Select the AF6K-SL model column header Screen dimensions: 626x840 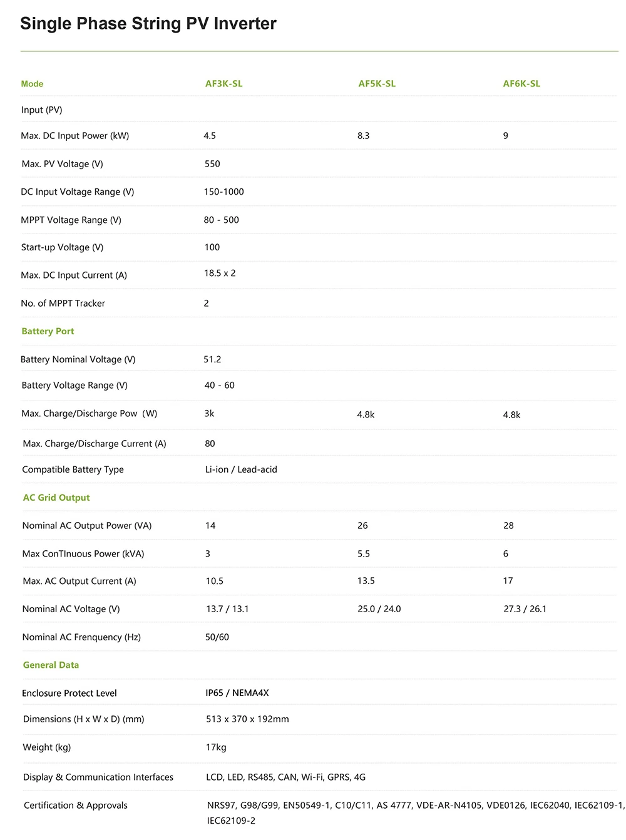[521, 84]
